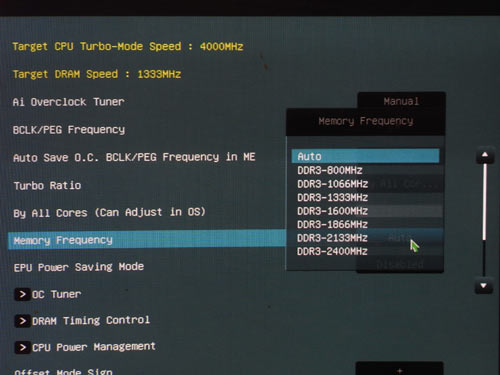Choose DDR3-2400MHz memory frequency
The image size is (500, 375).
point(332,251)
